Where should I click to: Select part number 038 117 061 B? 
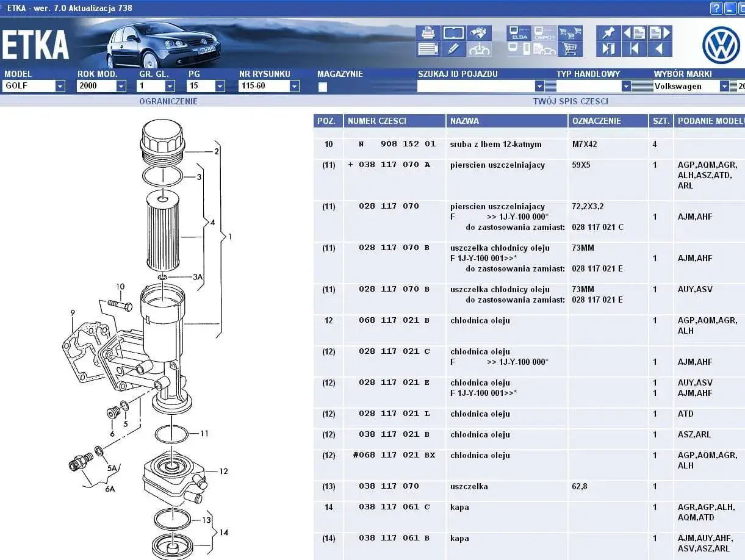coord(394,538)
